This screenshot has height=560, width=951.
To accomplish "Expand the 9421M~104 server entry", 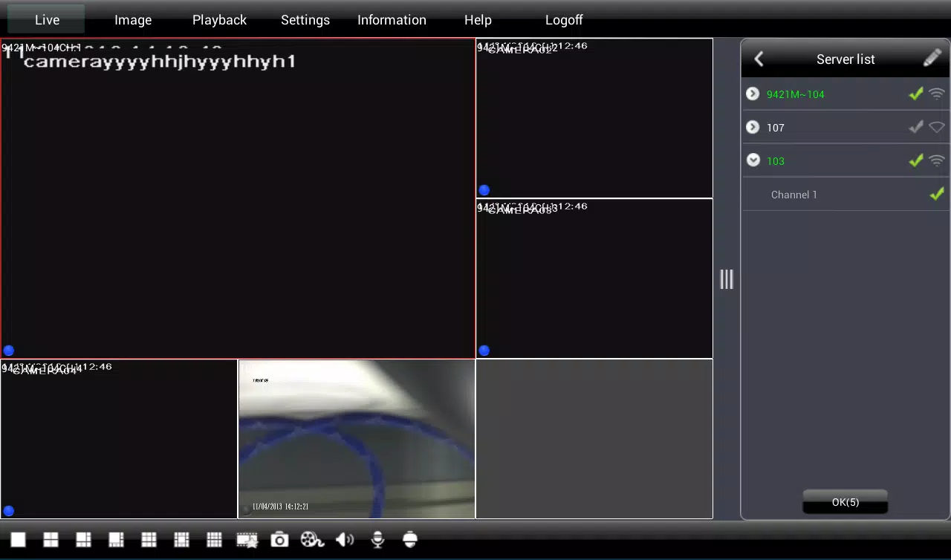I will [753, 94].
